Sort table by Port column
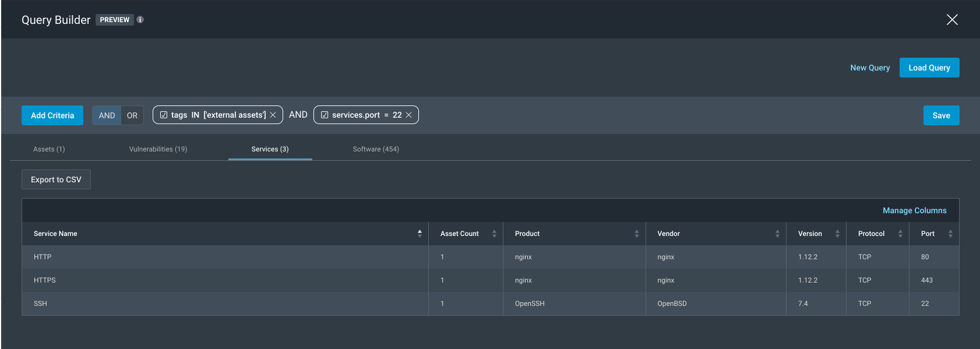The image size is (980, 349). [x=950, y=234]
